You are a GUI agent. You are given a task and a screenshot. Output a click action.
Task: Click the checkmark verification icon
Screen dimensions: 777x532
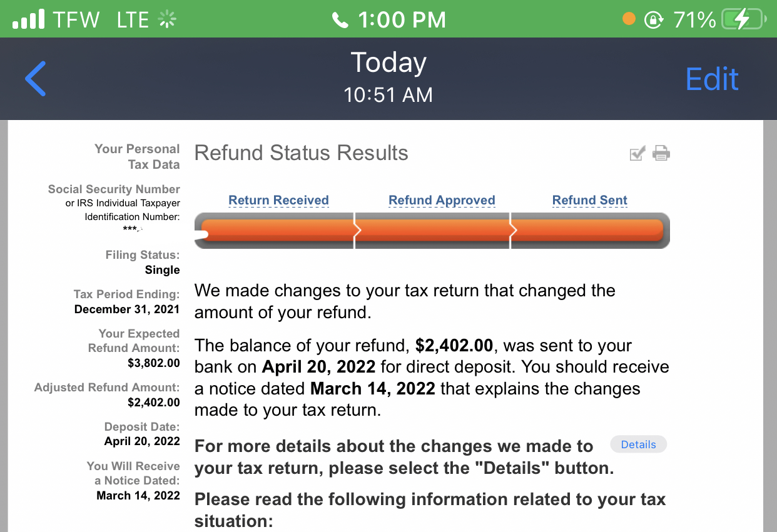[637, 153]
